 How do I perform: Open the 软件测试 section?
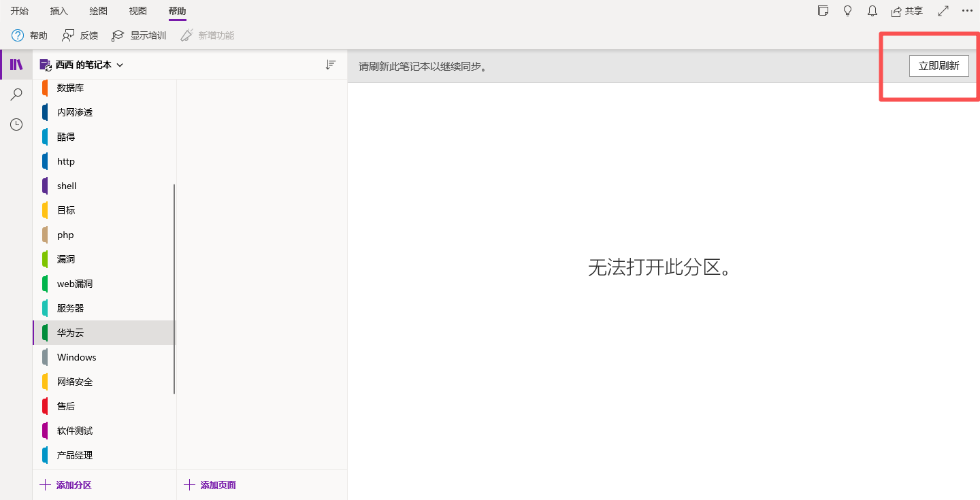104,431
